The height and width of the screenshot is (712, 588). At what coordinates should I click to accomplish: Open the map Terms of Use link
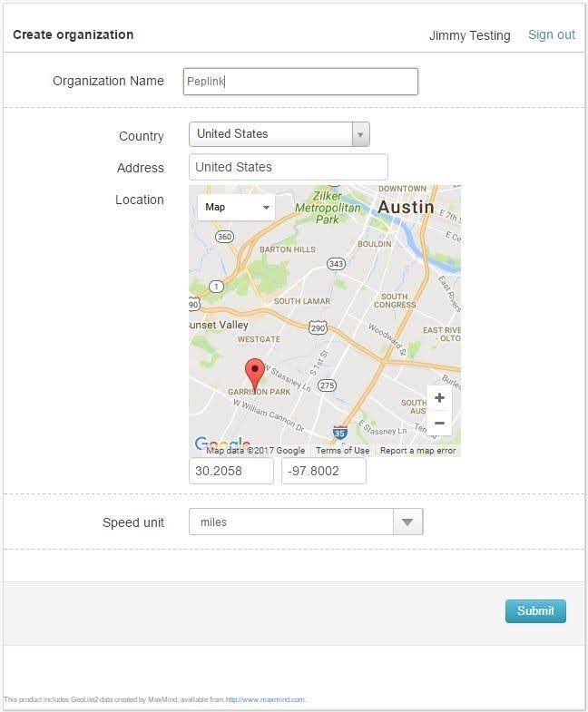342,451
